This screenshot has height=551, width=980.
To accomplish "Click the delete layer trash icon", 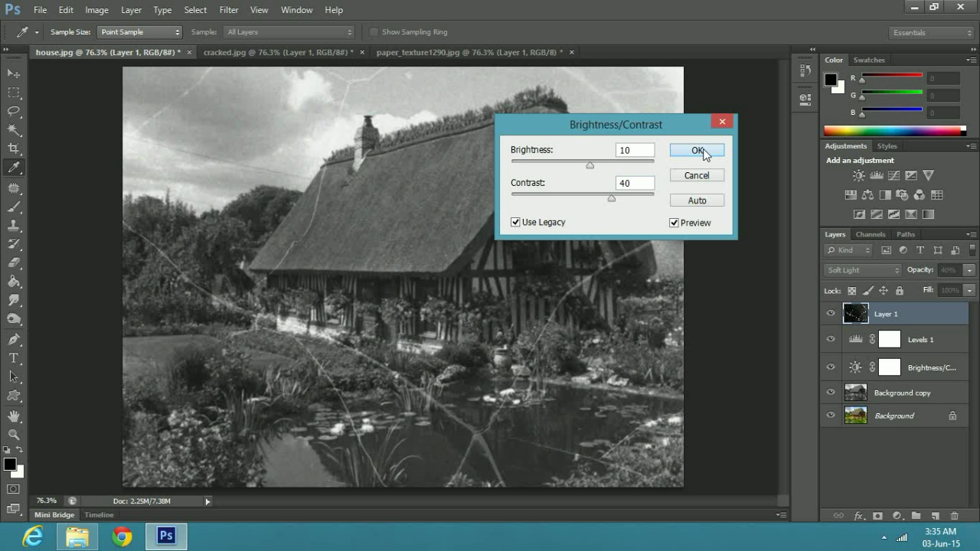I will point(954,517).
